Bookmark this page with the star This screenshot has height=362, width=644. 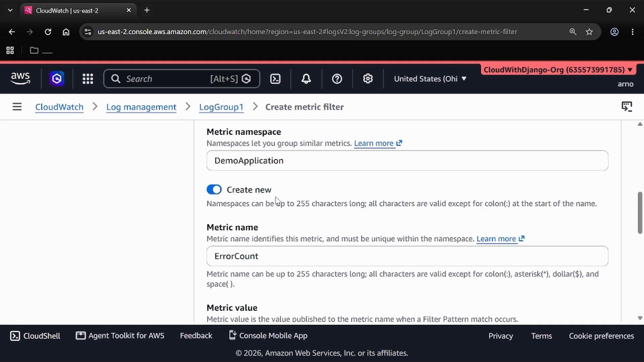point(589,32)
